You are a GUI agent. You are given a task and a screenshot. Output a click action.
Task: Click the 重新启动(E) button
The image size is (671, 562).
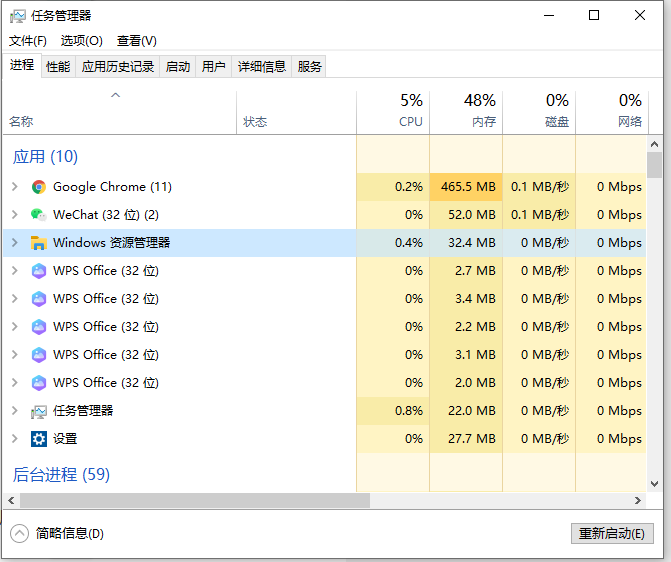[612, 534]
